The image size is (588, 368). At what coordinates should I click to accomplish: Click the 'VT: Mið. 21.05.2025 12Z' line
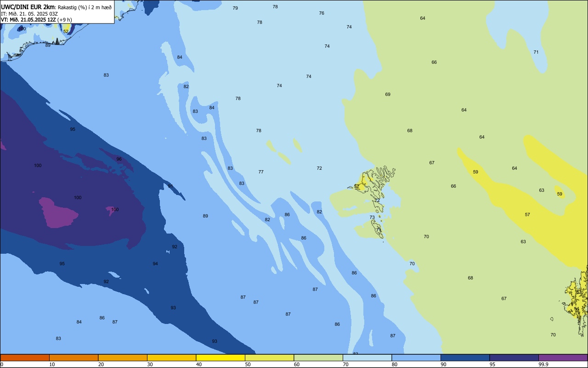click(28, 19)
